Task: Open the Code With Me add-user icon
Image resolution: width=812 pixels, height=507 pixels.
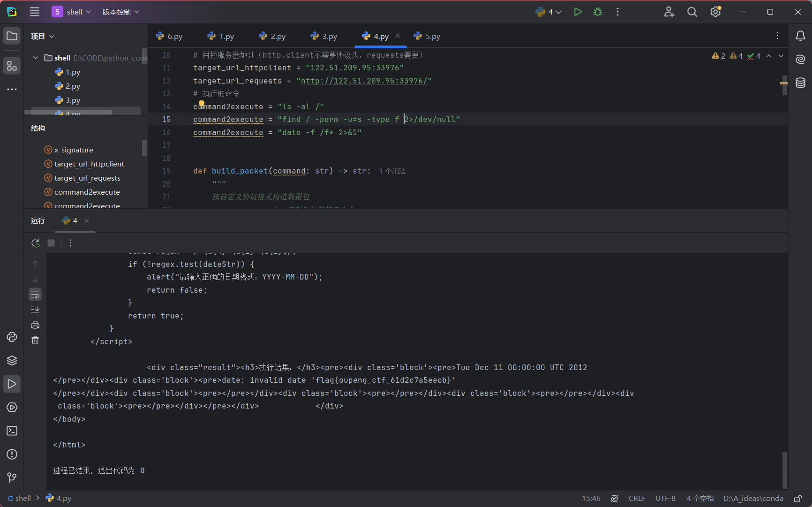Action: click(669, 12)
